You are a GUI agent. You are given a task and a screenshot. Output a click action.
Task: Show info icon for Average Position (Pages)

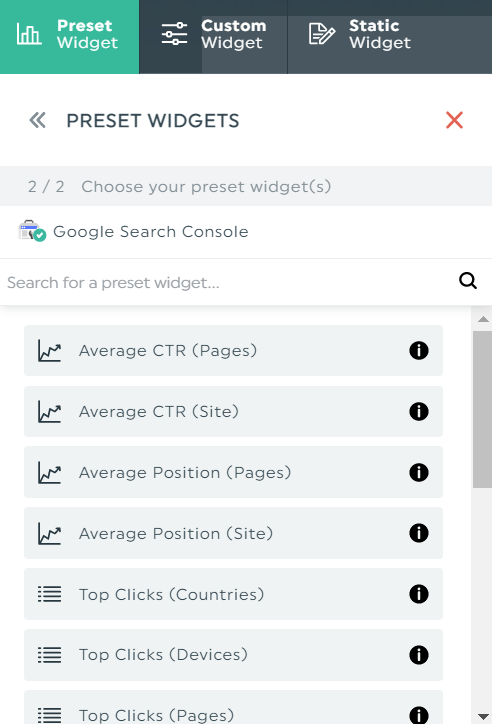point(419,472)
